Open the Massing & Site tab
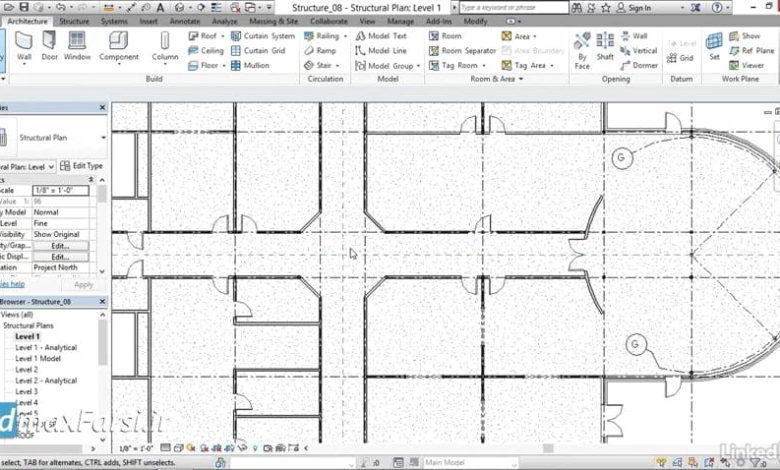Image resolution: width=780 pixels, height=470 pixels. pyautogui.click(x=273, y=21)
